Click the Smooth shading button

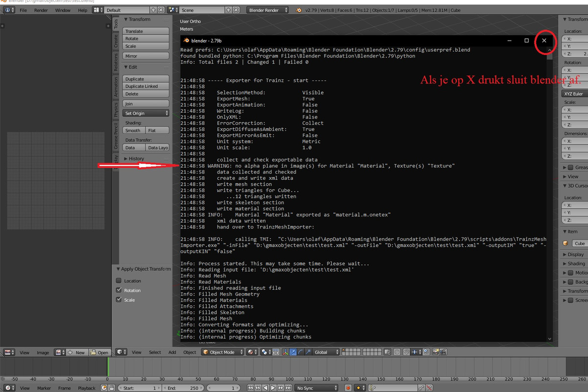(x=134, y=130)
